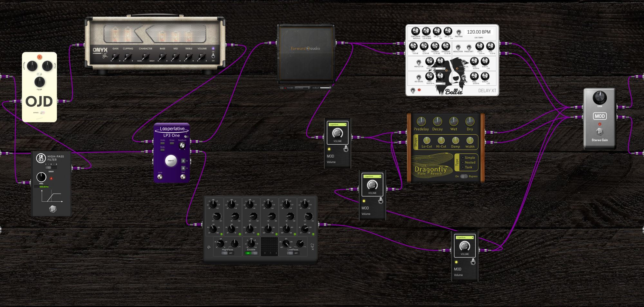Click the MOD logo on Stereo Gain pedal
644x307 pixels.
point(600,116)
